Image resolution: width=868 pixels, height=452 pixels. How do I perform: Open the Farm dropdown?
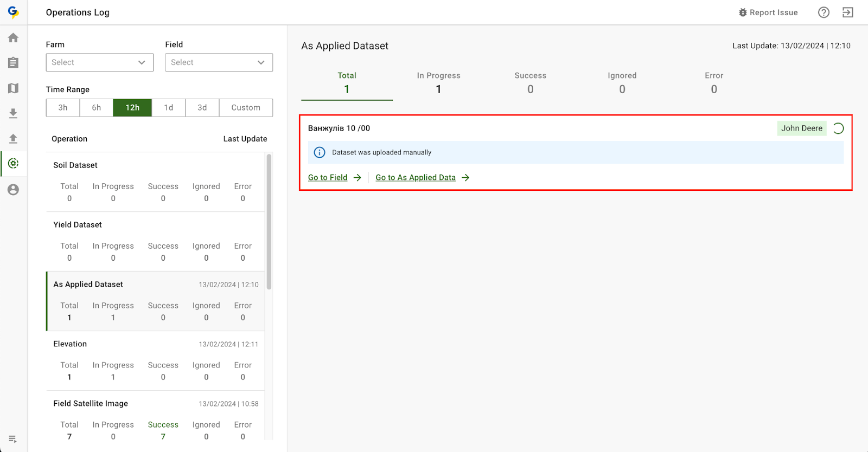coord(99,62)
